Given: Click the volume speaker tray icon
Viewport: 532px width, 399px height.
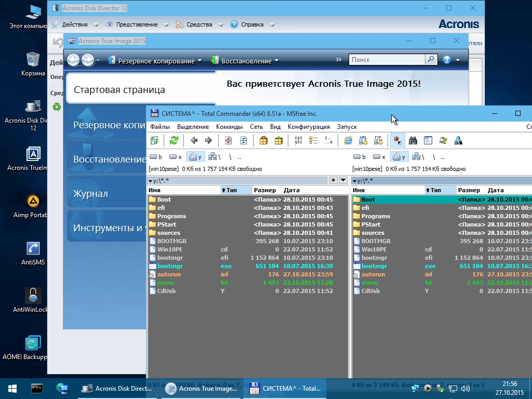Looking at the screenshot, I should click(x=465, y=389).
